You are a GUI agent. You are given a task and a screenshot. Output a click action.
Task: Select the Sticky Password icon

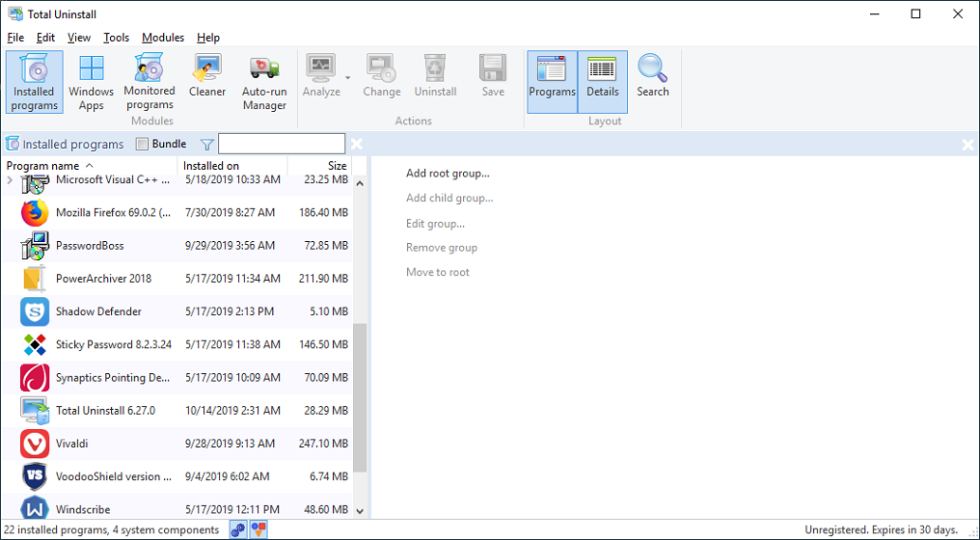[x=35, y=344]
